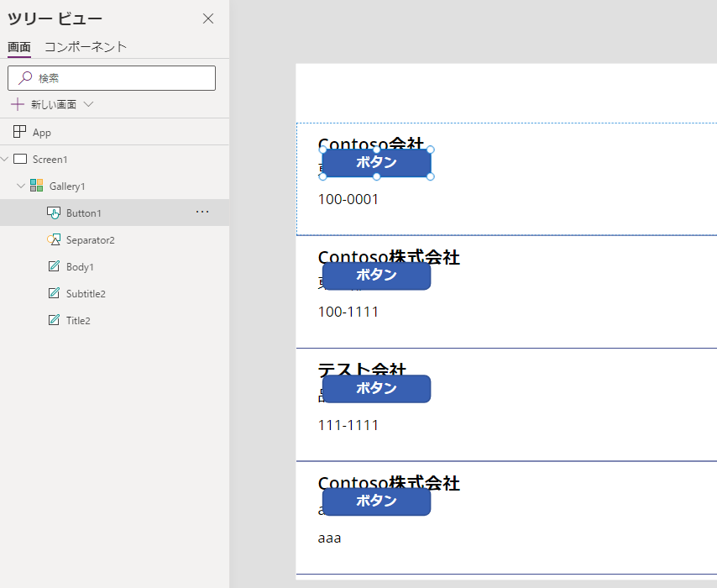Collapse the Screen1 node chevron
This screenshot has height=588, width=717.
[x=5, y=160]
